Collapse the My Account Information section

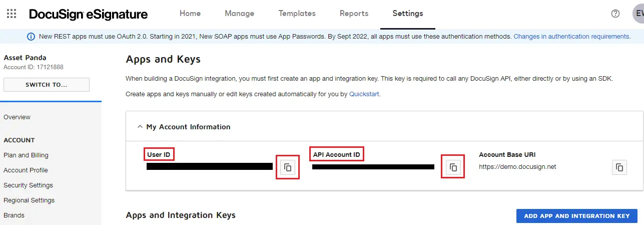140,127
